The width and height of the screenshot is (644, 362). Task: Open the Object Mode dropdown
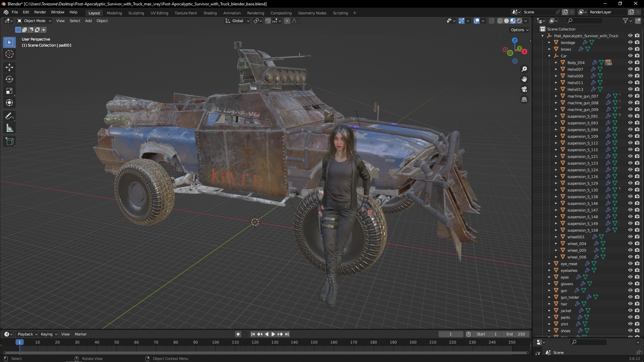coord(34,21)
